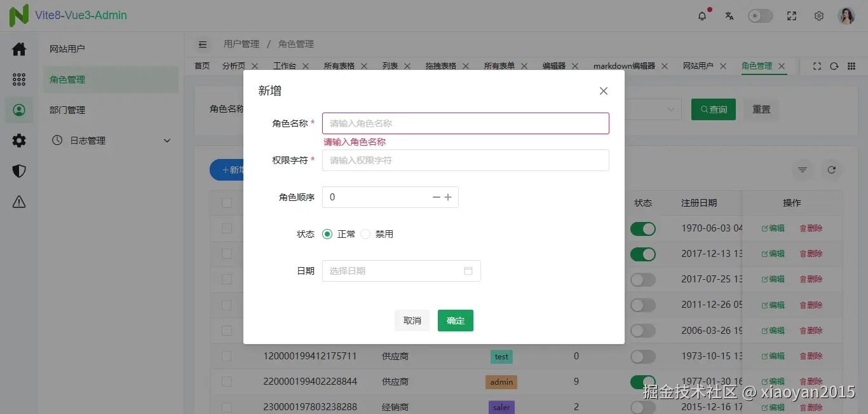Viewport: 868px width, 414px height.
Task: Toggle status switch for 2011-12-26 row
Action: pyautogui.click(x=643, y=305)
